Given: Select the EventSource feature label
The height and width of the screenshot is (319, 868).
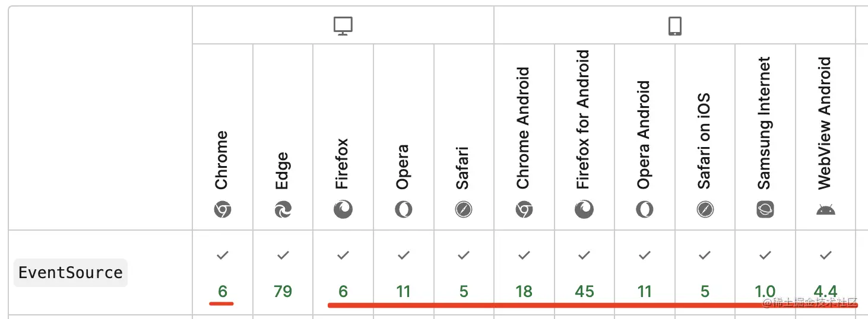Looking at the screenshot, I should click(71, 273).
